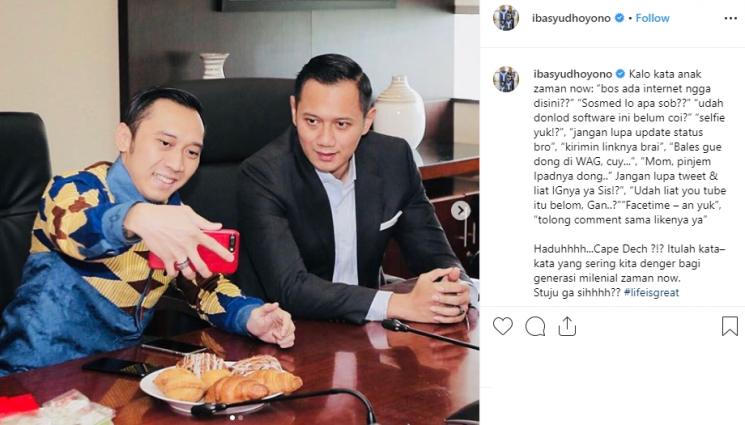Select caption paragraph starting "Haduhhhh...Cape Dech"

[x=630, y=270]
